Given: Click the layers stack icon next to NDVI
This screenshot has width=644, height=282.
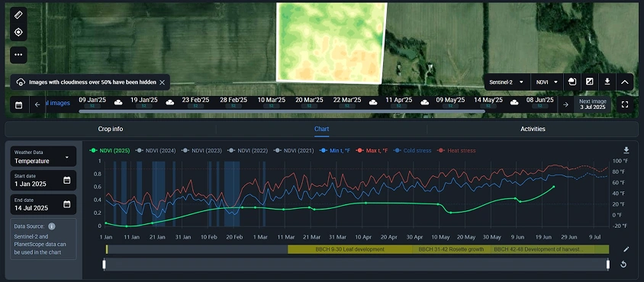Looking at the screenshot, I should (x=572, y=82).
